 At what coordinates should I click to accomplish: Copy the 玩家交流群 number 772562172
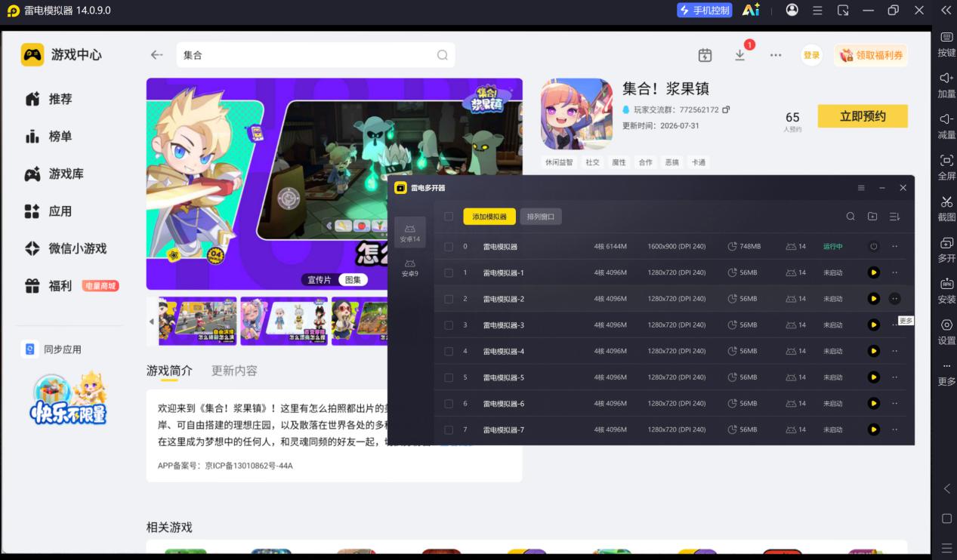point(726,109)
